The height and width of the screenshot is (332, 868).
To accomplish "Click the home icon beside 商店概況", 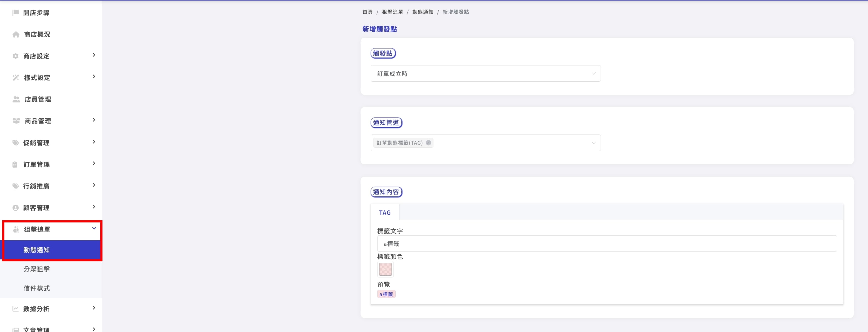I will tap(16, 34).
